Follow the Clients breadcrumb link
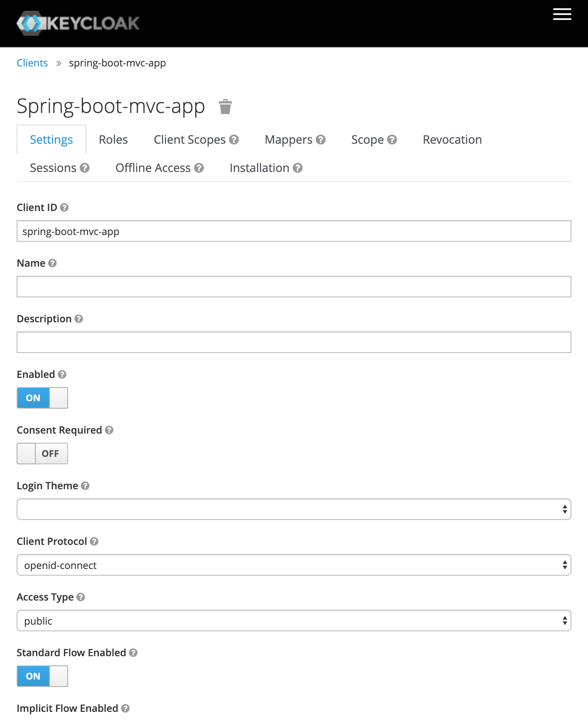The height and width of the screenshot is (721, 588). pos(32,63)
